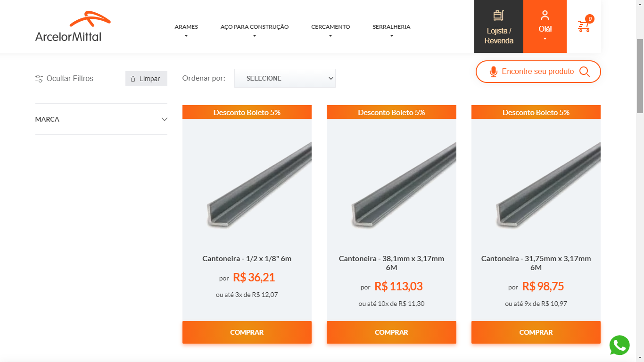Open the ARAMES menu
The height and width of the screenshot is (362, 644).
pos(186,27)
